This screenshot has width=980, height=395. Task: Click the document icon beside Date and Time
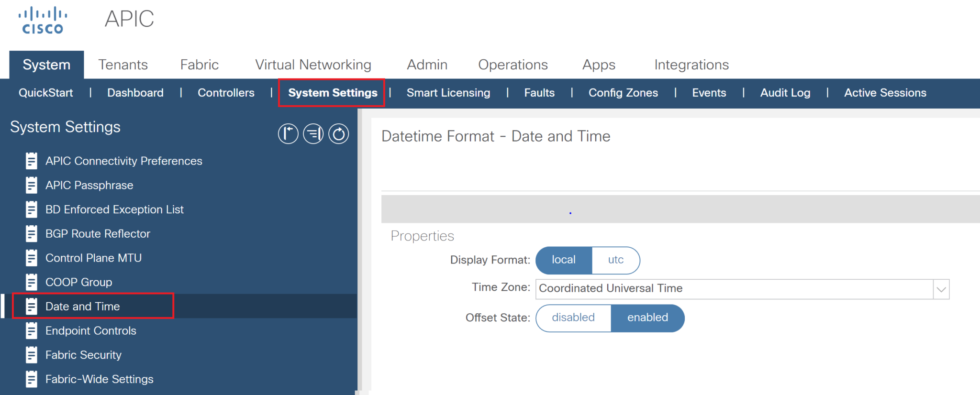(32, 306)
